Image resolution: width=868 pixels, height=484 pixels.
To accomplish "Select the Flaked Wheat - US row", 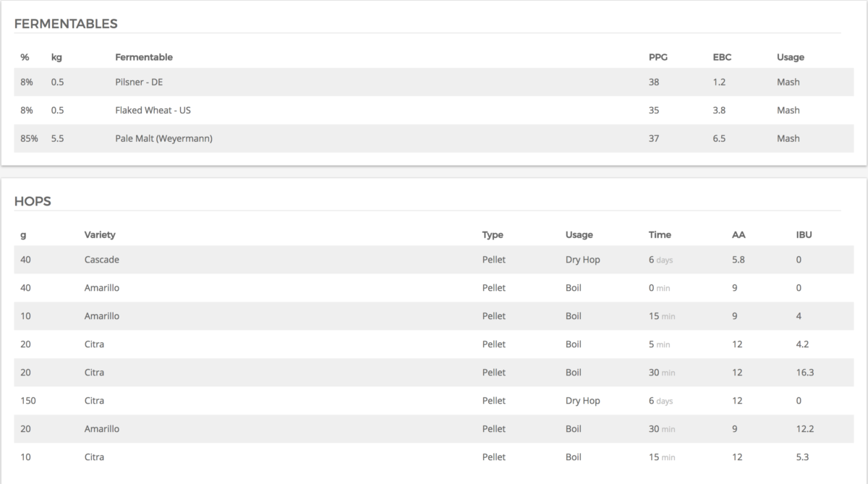I will coord(434,110).
